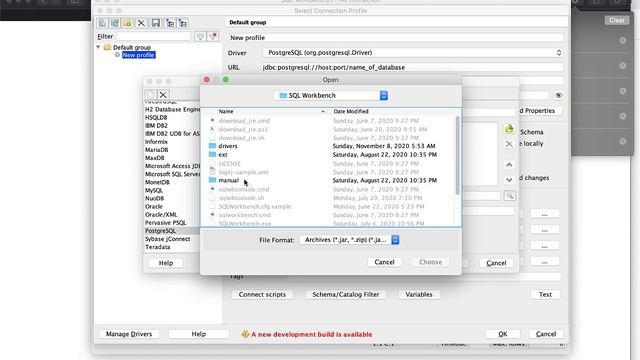The image size is (640, 360).
Task: Click OK in Select Connection Profile
Action: (x=503, y=334)
